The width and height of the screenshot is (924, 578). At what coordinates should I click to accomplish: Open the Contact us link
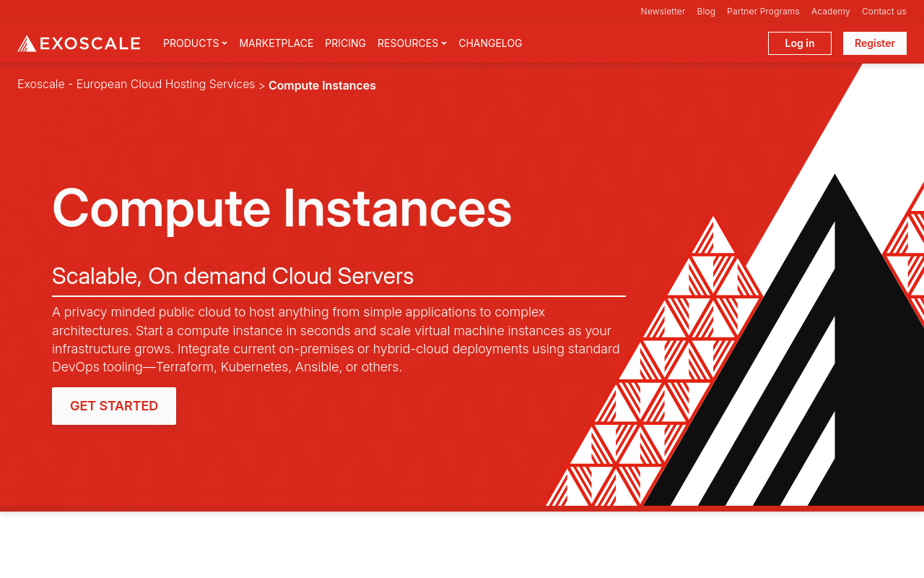click(884, 12)
